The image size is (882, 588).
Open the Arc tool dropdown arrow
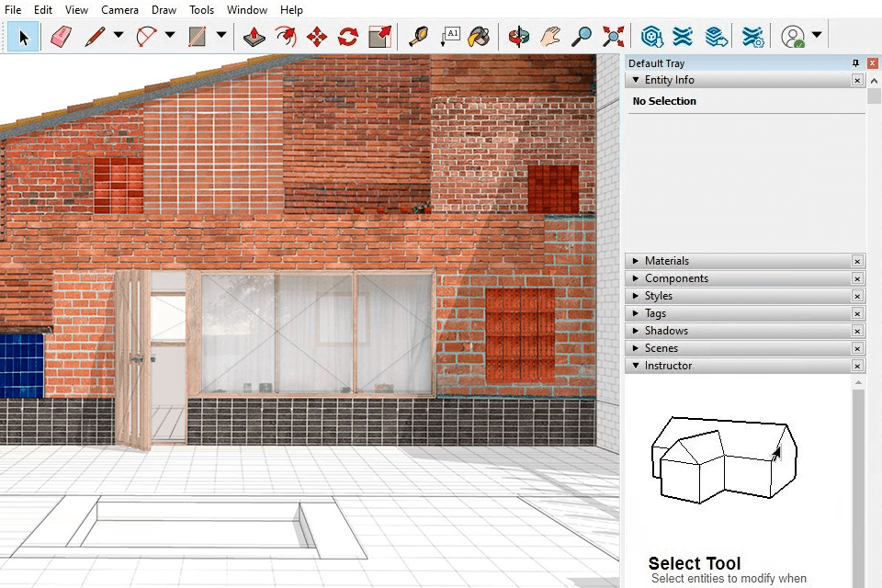tap(170, 37)
